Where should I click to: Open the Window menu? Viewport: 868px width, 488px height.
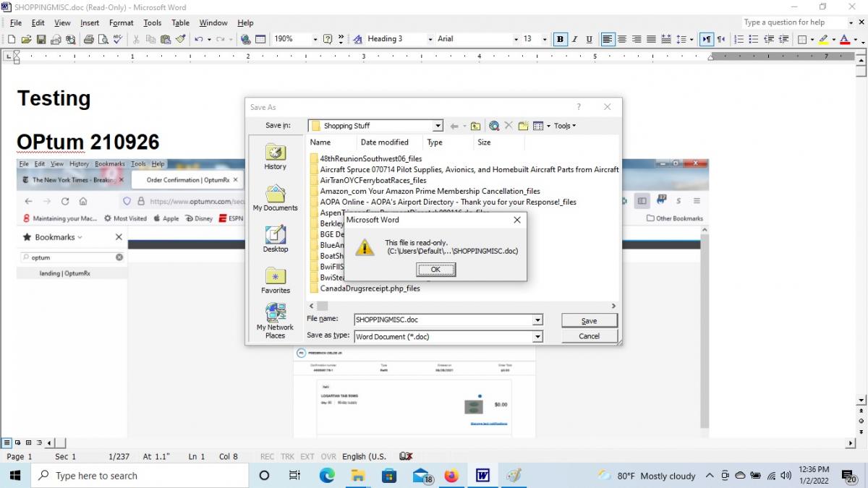pos(213,22)
